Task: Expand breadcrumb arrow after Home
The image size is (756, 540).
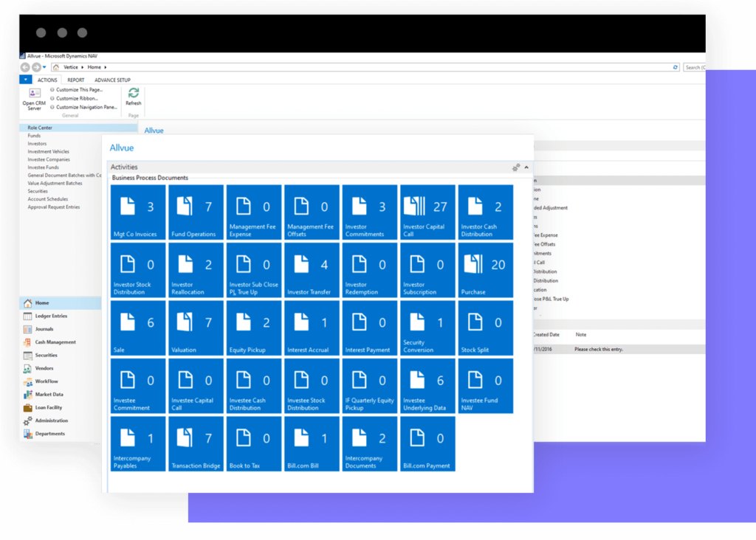Action: [105, 67]
